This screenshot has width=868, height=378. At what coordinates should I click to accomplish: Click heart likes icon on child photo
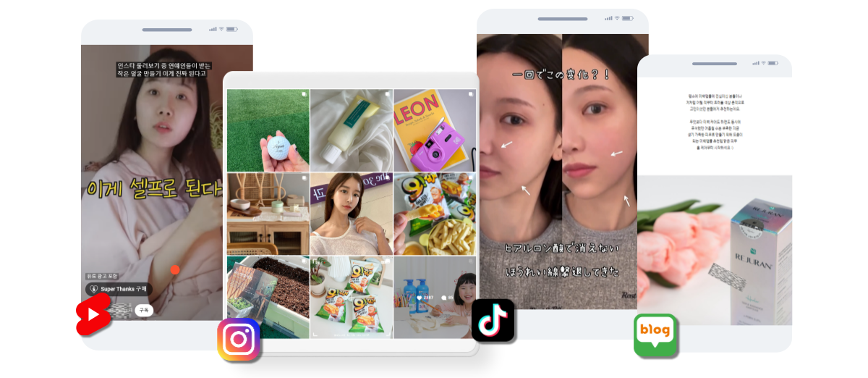(x=419, y=298)
